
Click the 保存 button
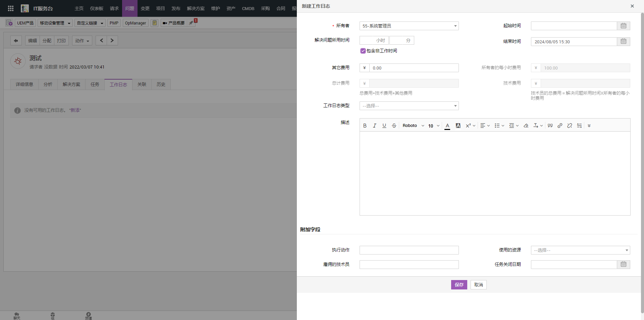click(x=459, y=285)
